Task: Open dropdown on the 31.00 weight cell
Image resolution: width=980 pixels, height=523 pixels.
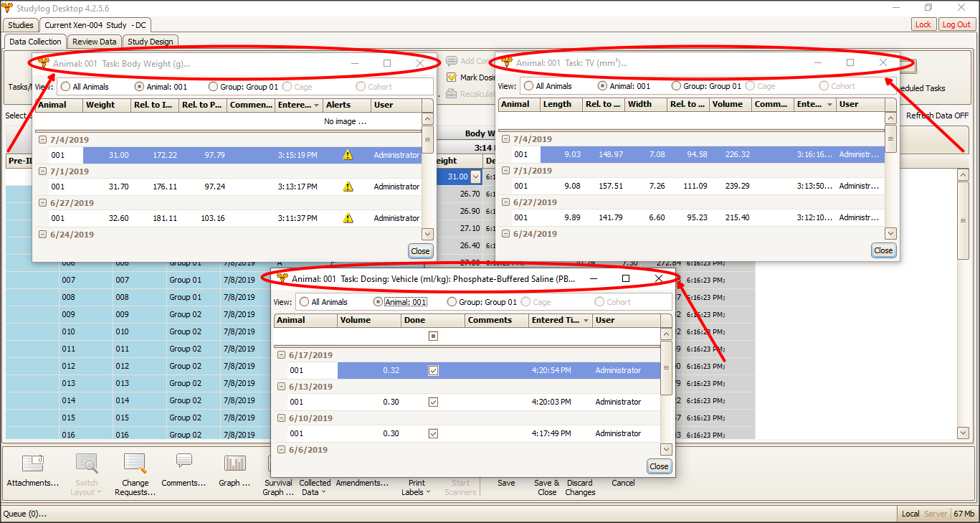Action: pos(476,176)
